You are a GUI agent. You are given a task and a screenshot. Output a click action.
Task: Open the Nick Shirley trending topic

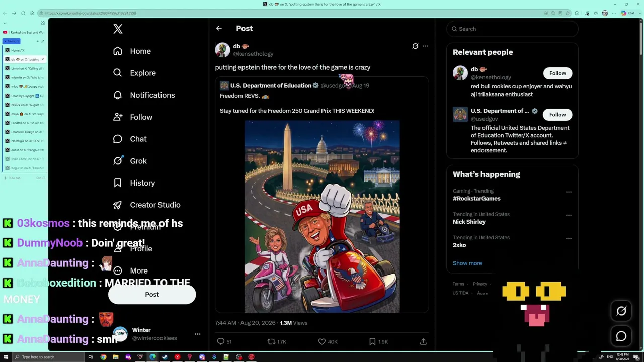469,222
